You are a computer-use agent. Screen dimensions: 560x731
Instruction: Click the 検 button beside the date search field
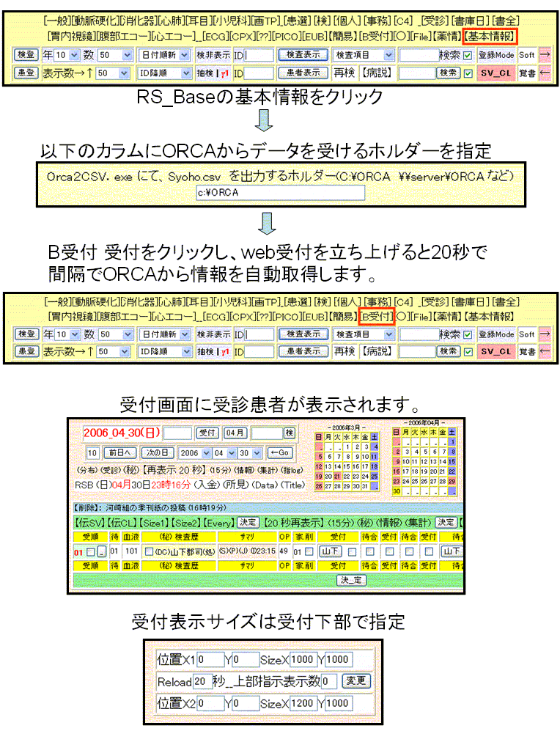point(290,433)
